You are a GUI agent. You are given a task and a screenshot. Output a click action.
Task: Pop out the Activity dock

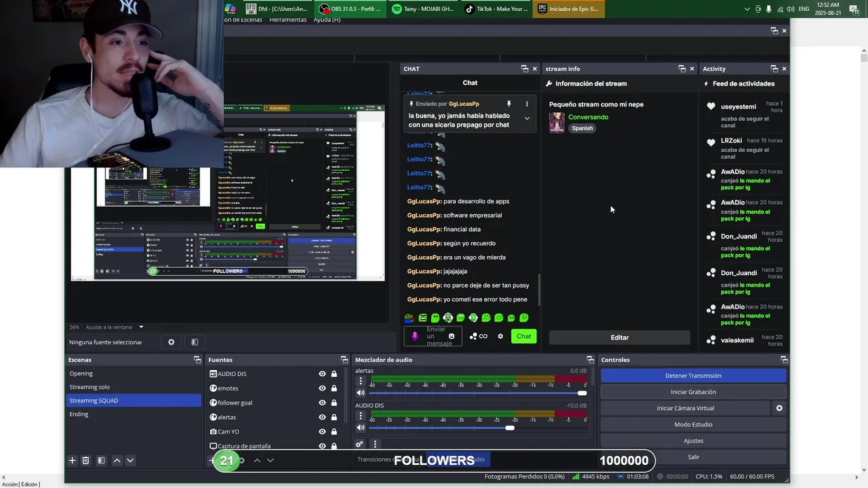pos(774,68)
